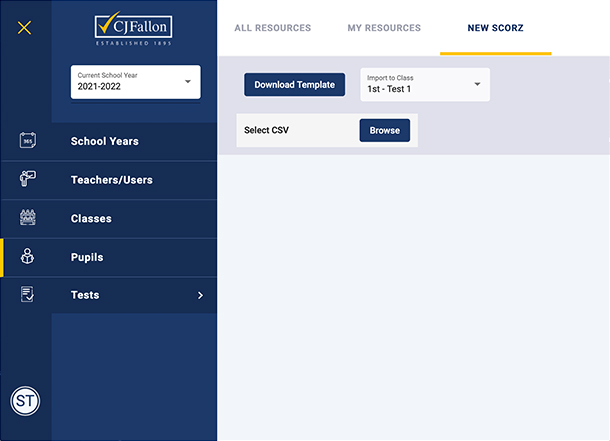
Task: Click the School Years calendar icon
Action: pos(27,141)
